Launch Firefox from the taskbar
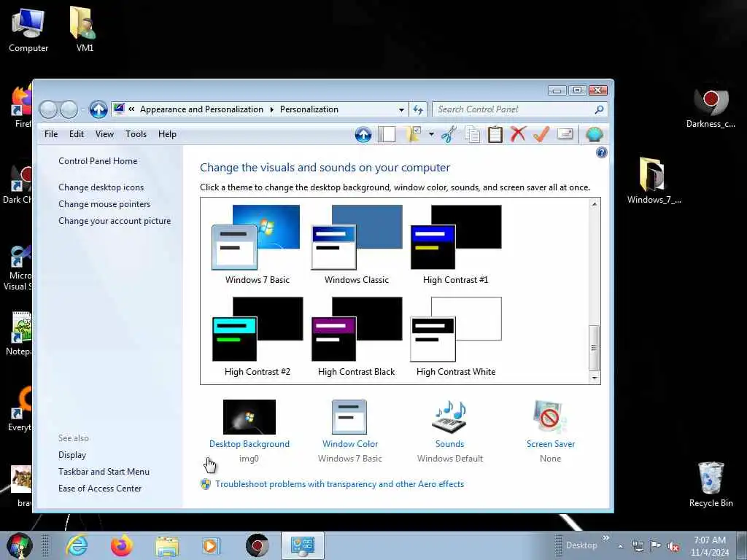 122,545
